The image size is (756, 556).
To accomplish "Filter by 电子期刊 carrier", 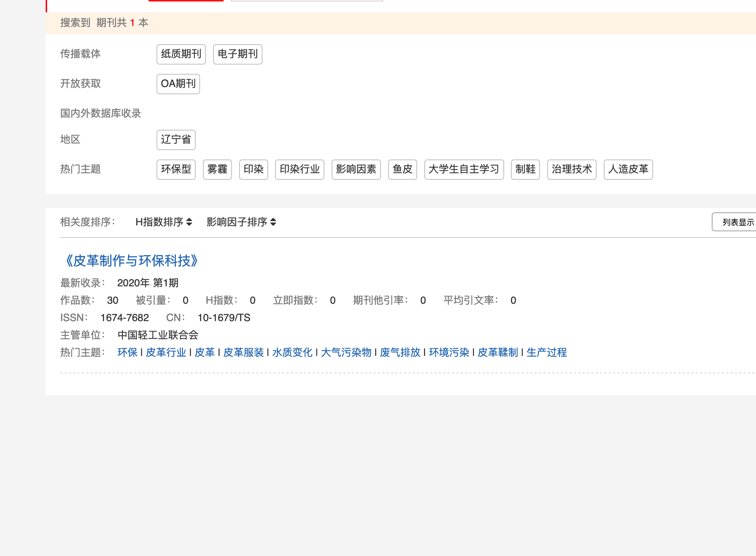I will click(x=238, y=54).
